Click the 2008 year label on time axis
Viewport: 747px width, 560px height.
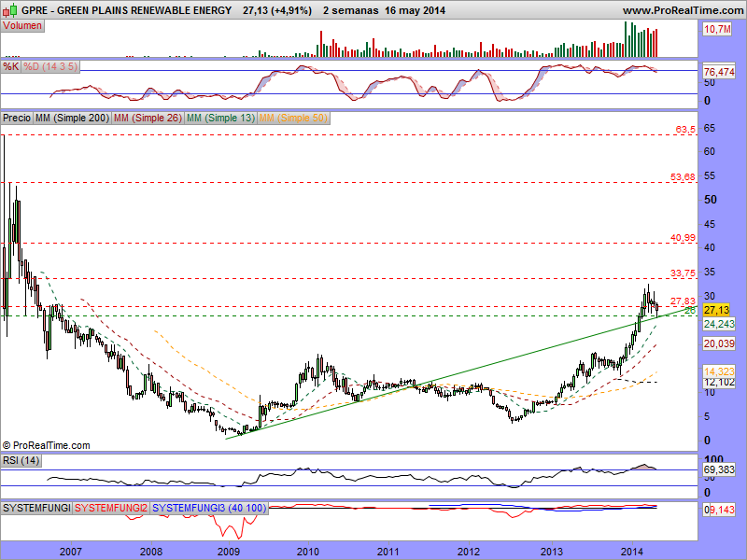pos(151,552)
